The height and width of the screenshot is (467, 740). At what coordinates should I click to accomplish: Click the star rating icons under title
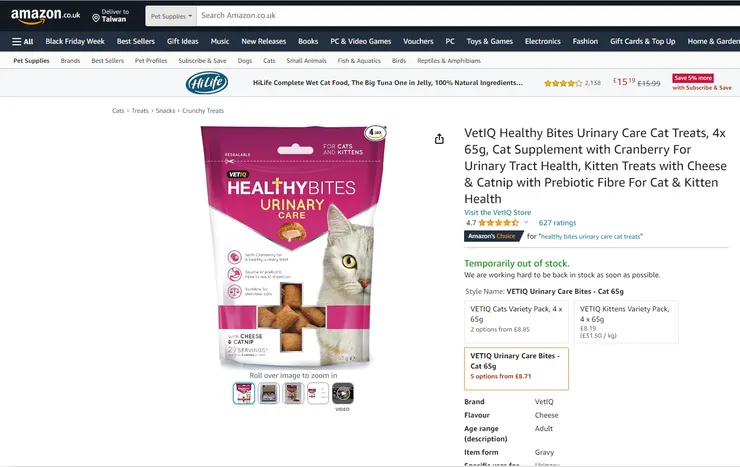pyautogui.click(x=498, y=223)
